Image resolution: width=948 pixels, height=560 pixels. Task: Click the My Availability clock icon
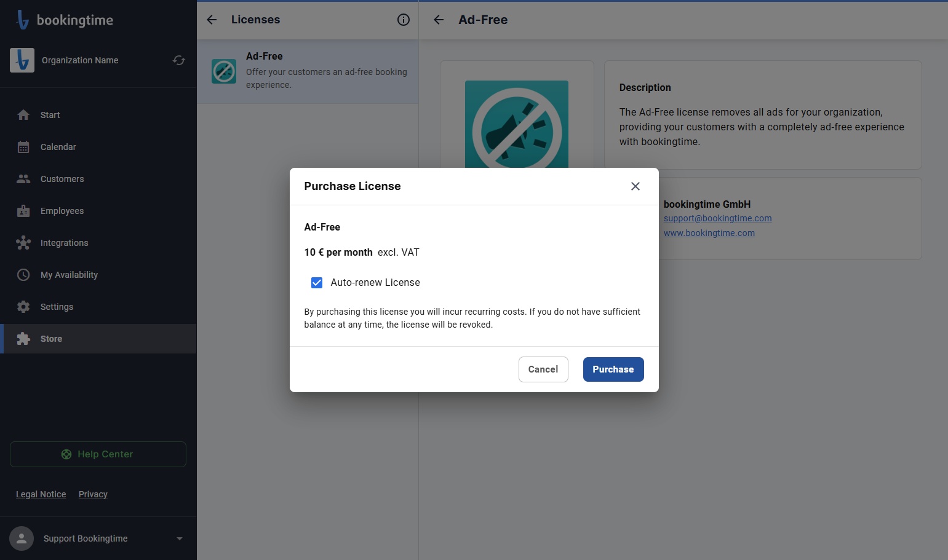tap(23, 275)
